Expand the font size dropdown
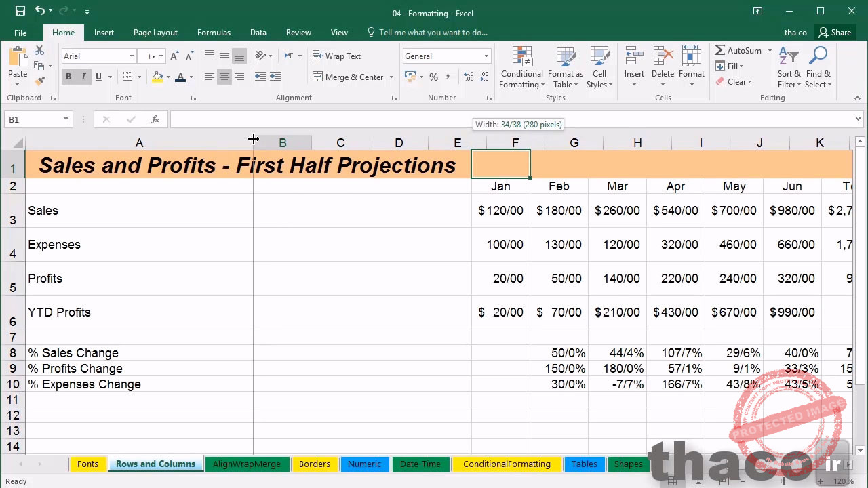Image resolution: width=868 pixels, height=488 pixels. point(161,56)
